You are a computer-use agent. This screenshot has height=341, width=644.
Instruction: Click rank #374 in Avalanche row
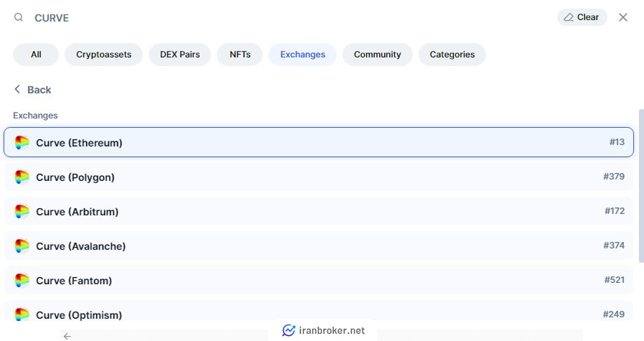pos(614,246)
